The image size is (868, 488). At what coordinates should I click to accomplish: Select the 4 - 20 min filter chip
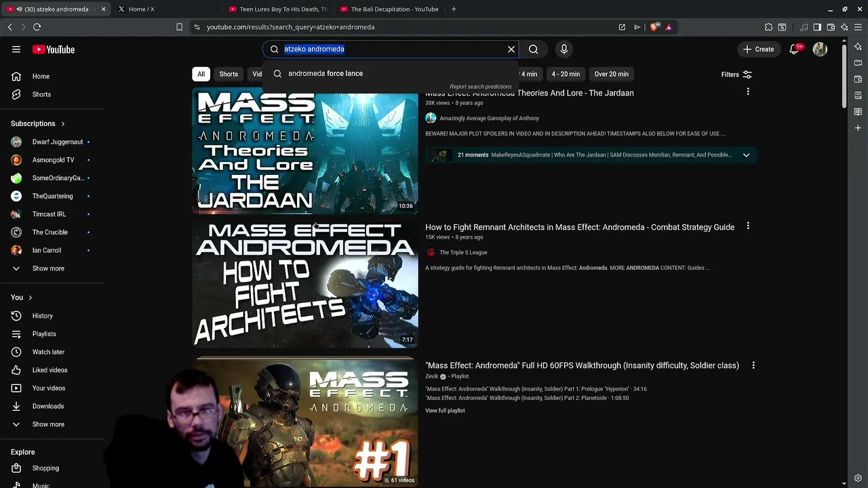pyautogui.click(x=566, y=74)
